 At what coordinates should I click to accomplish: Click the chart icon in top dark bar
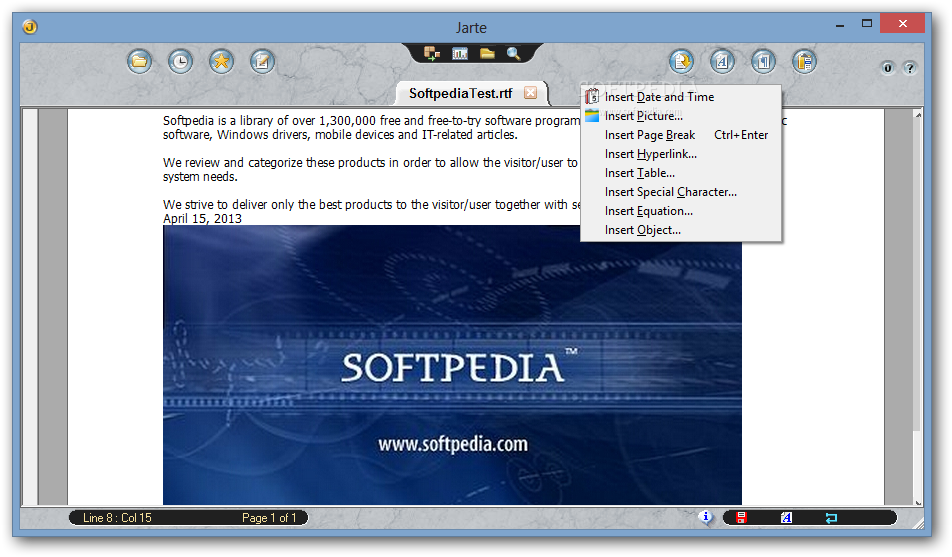(x=460, y=53)
